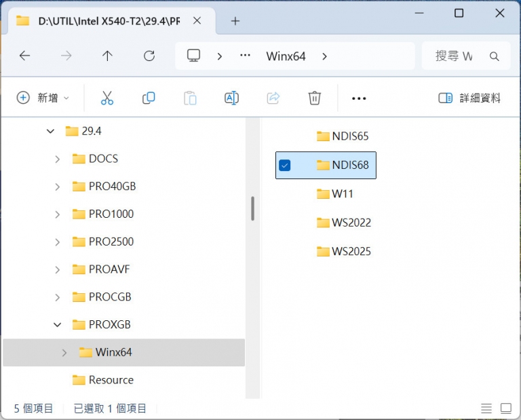This screenshot has width=521, height=420.
Task: Select the Resource folder in the tree
Action: pos(102,380)
